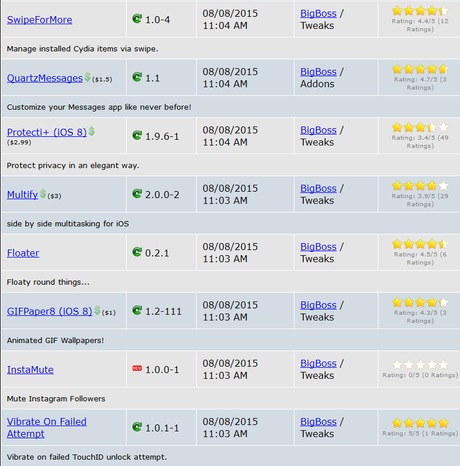Click the dollar sign icon next to Multify
Image resolution: width=460 pixels, height=466 pixels.
(x=43, y=194)
